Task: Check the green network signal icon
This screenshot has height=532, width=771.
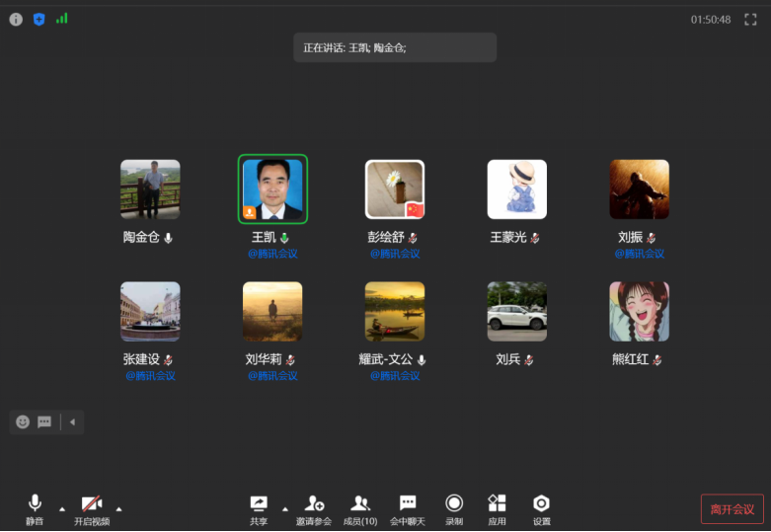Action: pyautogui.click(x=62, y=18)
